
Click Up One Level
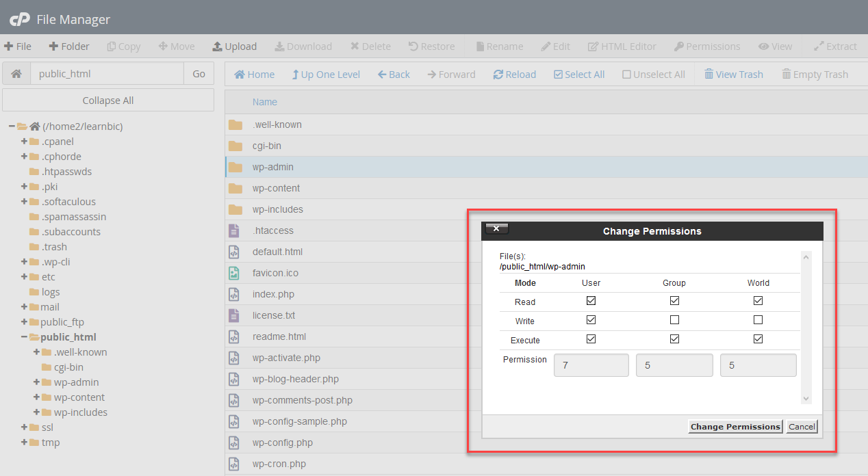[326, 75]
